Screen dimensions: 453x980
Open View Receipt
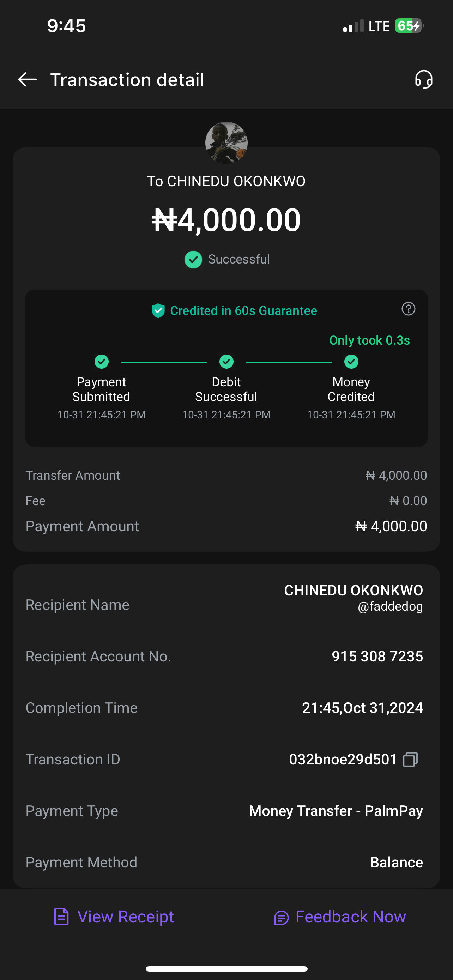point(114,917)
